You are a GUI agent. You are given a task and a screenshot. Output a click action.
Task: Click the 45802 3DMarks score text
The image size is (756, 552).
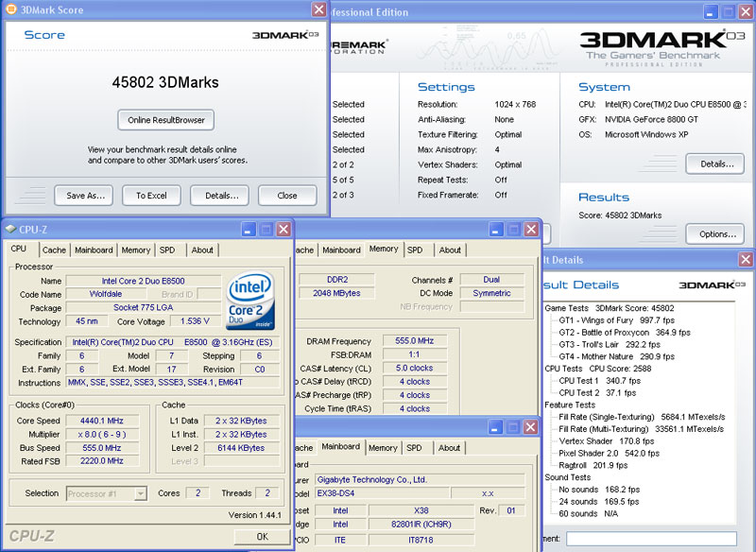[165, 82]
